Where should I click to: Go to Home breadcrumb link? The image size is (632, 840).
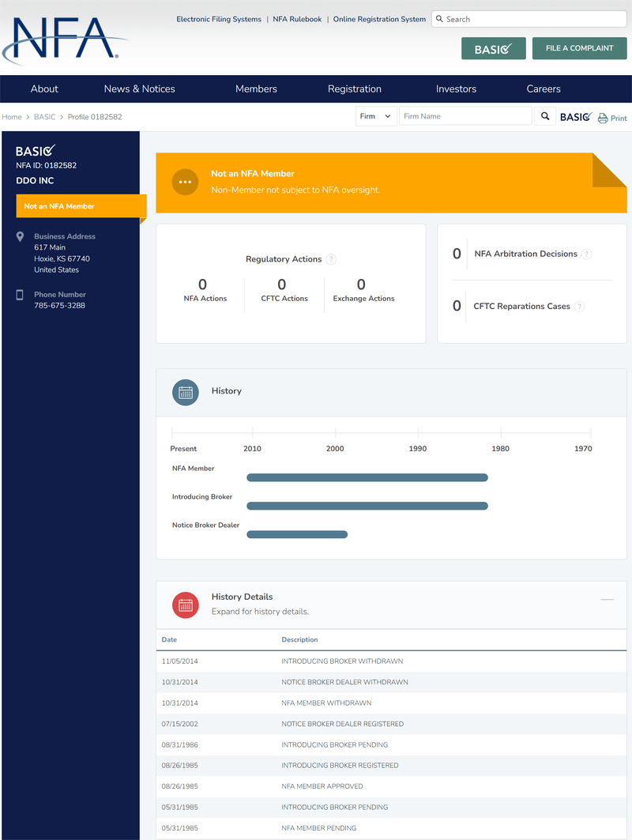(12, 117)
